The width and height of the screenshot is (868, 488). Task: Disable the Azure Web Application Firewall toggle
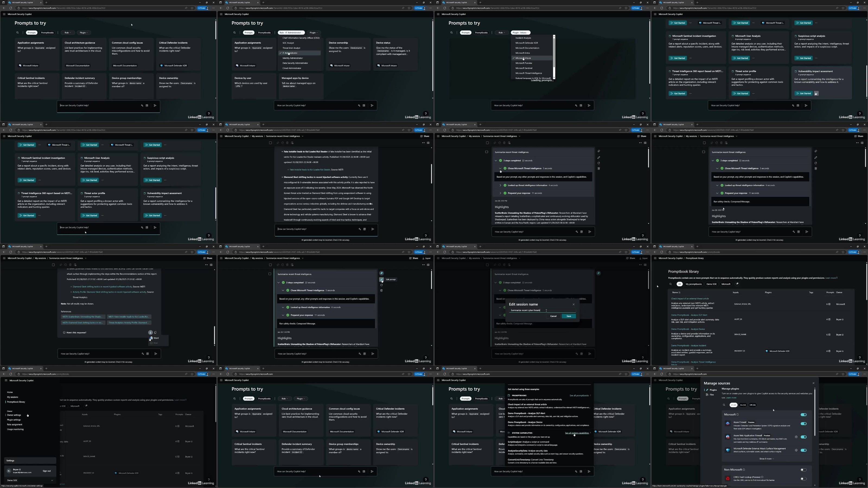[804, 437]
